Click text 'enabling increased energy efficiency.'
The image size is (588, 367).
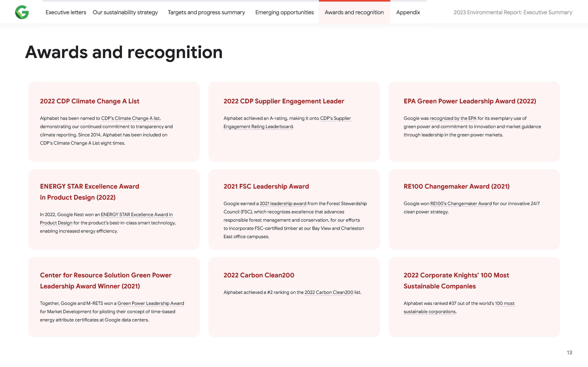click(x=79, y=231)
